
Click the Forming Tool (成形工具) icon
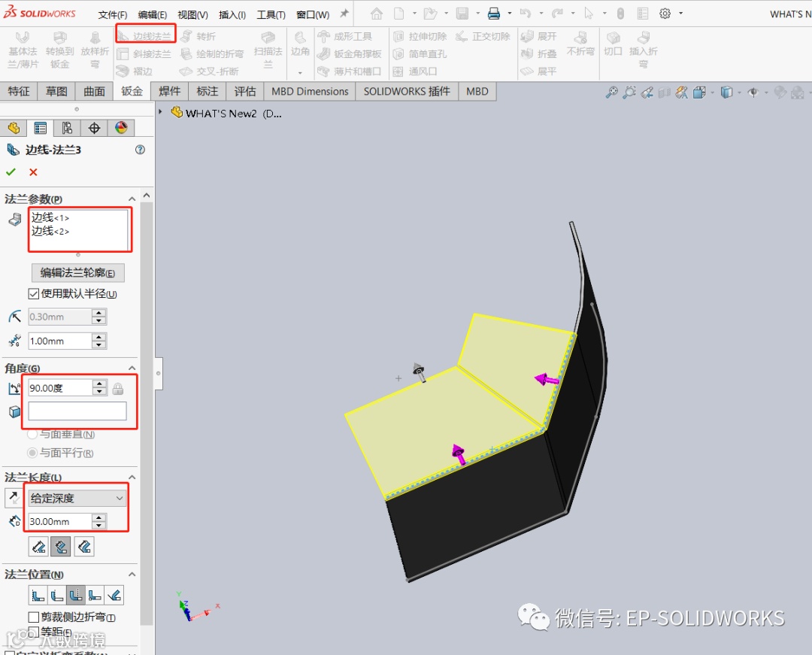(x=345, y=36)
